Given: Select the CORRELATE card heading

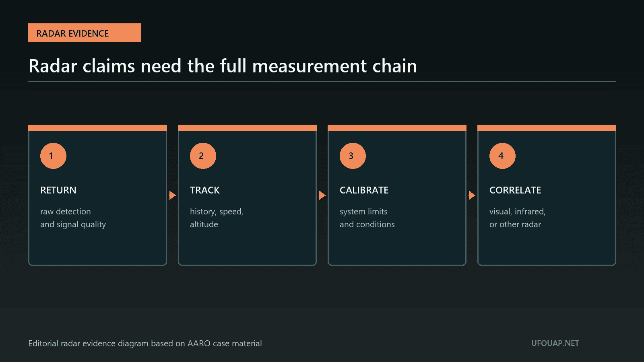Looking at the screenshot, I should [515, 190].
